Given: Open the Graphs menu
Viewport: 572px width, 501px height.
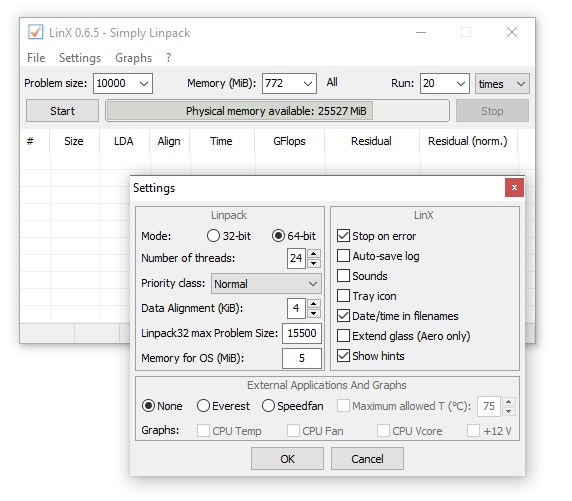Looking at the screenshot, I should click(x=134, y=58).
